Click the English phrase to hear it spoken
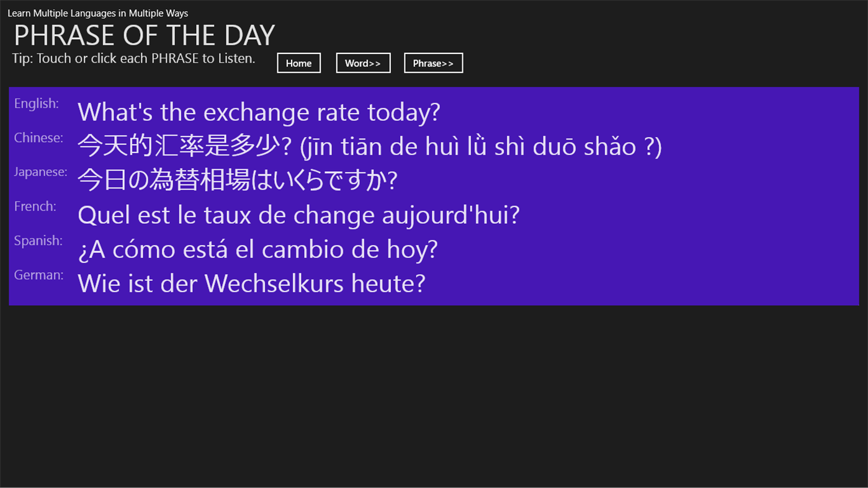The height and width of the screenshot is (488, 868). pyautogui.click(x=258, y=112)
